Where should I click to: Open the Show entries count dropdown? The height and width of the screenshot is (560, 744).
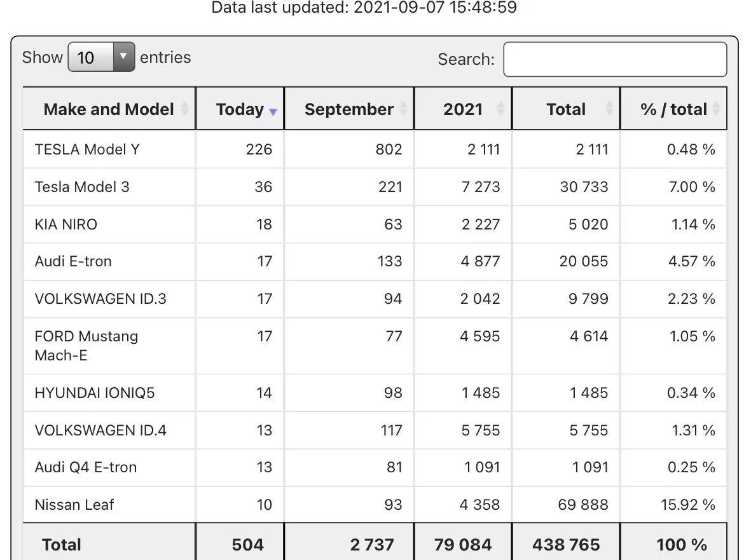pyautogui.click(x=101, y=57)
